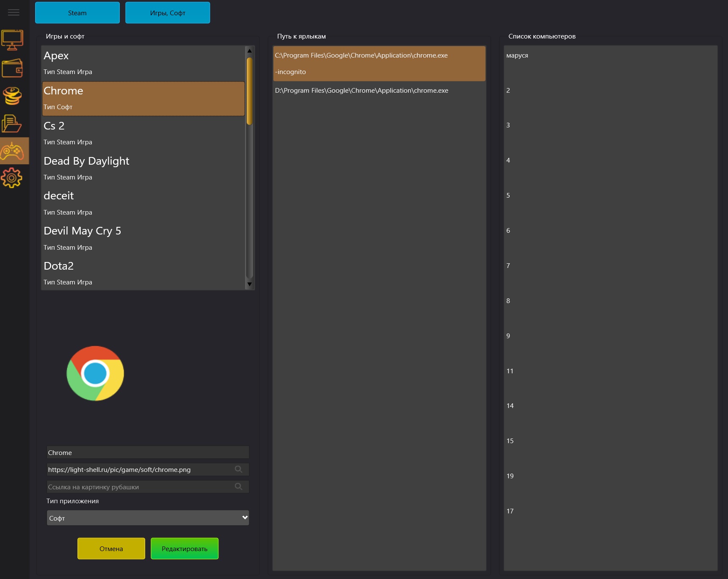Open the gear settings section
The width and height of the screenshot is (728, 579).
point(12,178)
